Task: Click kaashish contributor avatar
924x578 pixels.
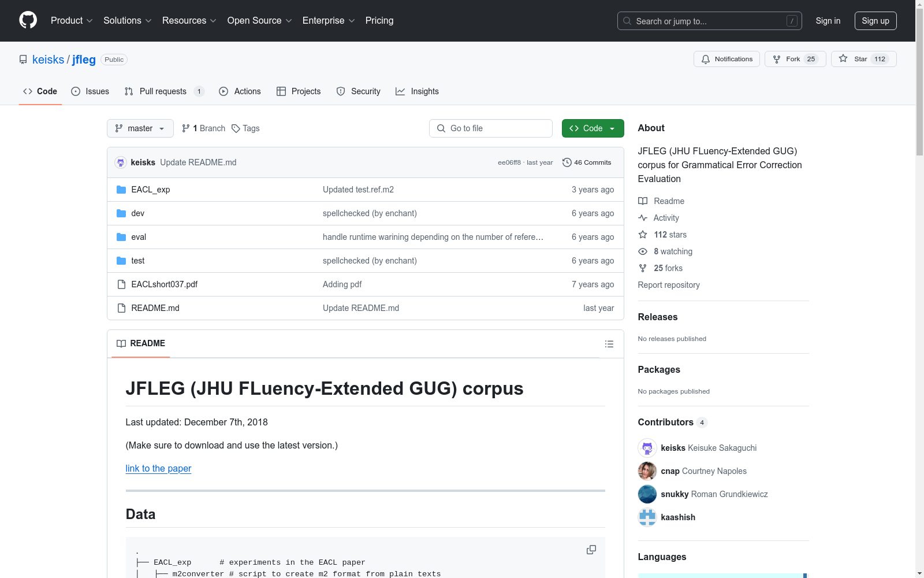Action: point(647,517)
